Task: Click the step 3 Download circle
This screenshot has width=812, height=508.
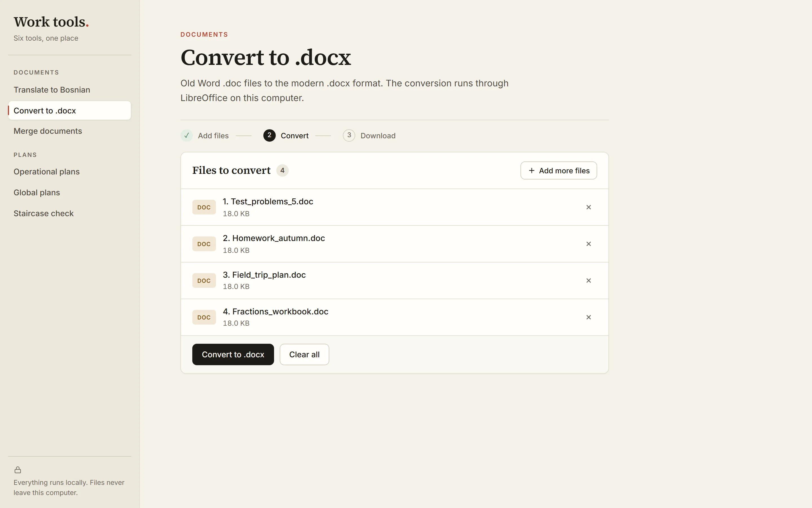Action: coord(349,135)
